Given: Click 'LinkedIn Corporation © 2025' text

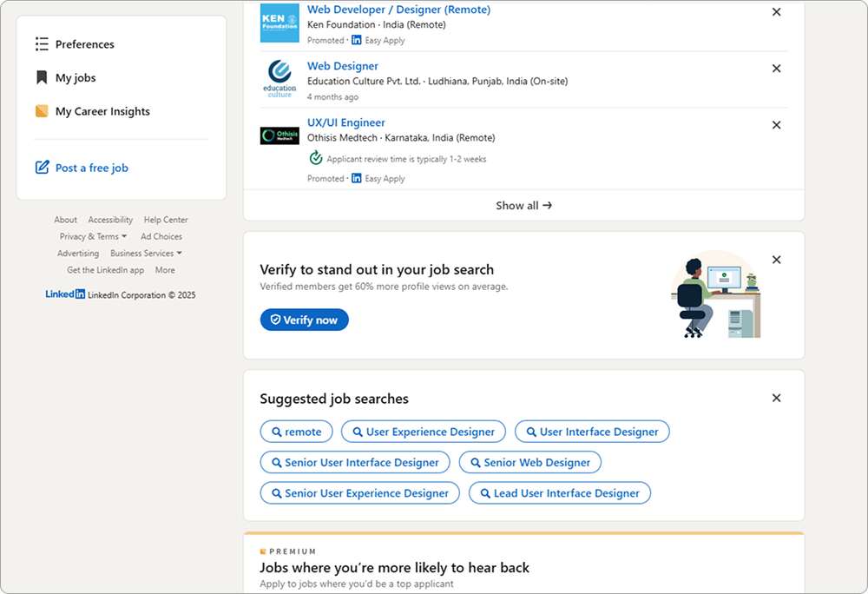Looking at the screenshot, I should tap(141, 295).
